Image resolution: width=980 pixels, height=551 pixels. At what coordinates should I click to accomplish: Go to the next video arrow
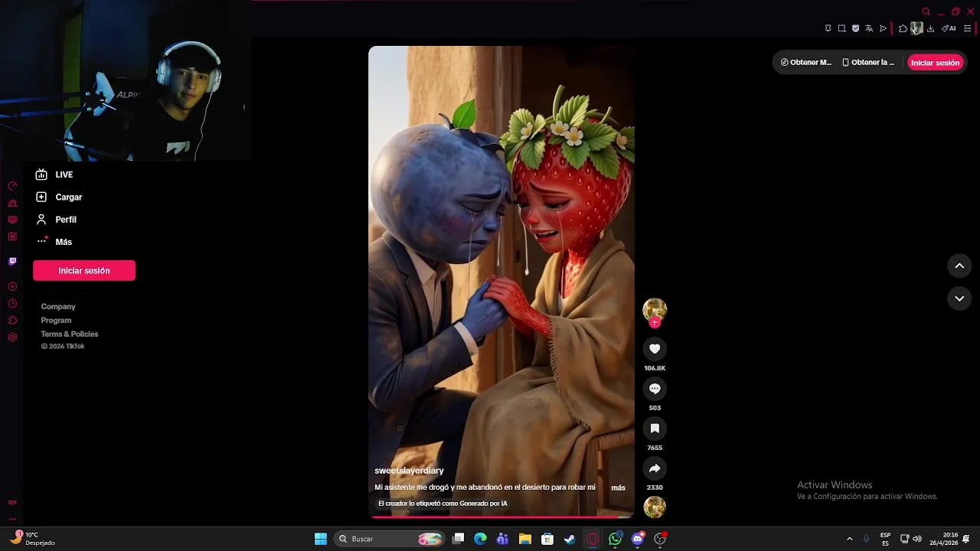coord(959,298)
